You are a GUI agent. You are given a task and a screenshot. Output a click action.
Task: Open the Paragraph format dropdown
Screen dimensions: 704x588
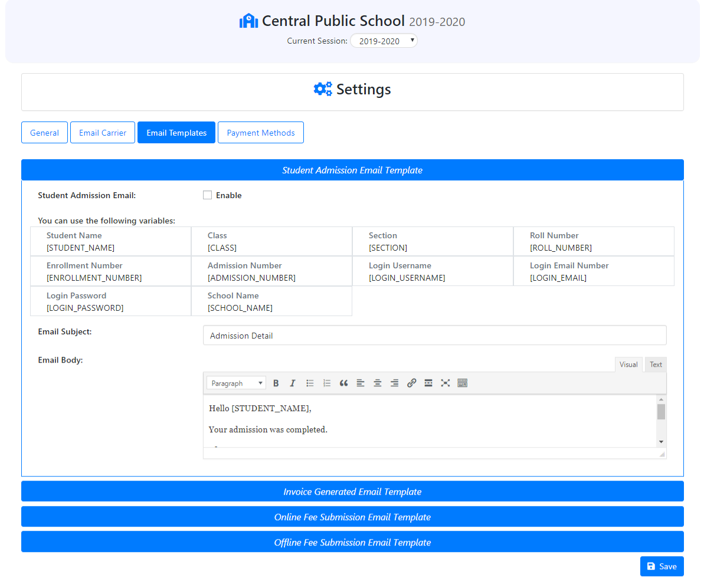click(x=236, y=383)
